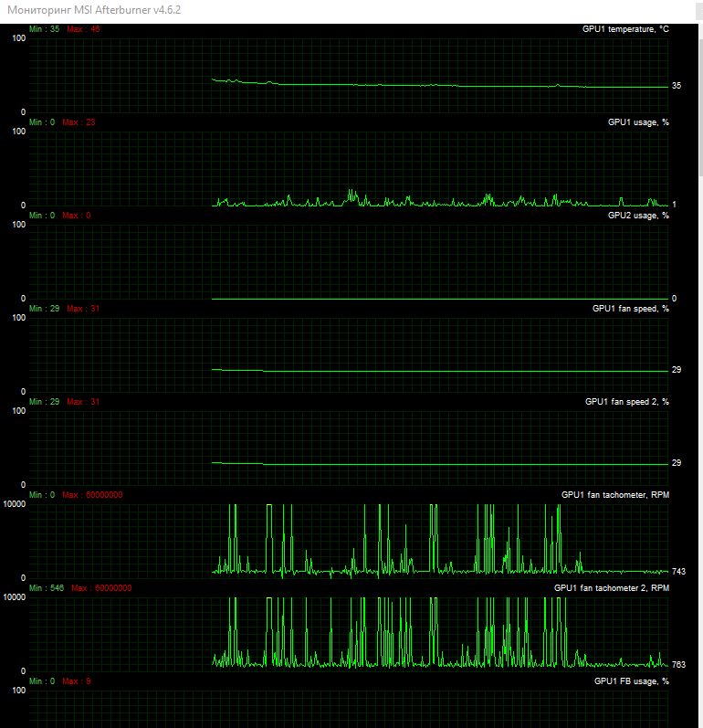Click the GPU1 fan speed, % title

630,309
